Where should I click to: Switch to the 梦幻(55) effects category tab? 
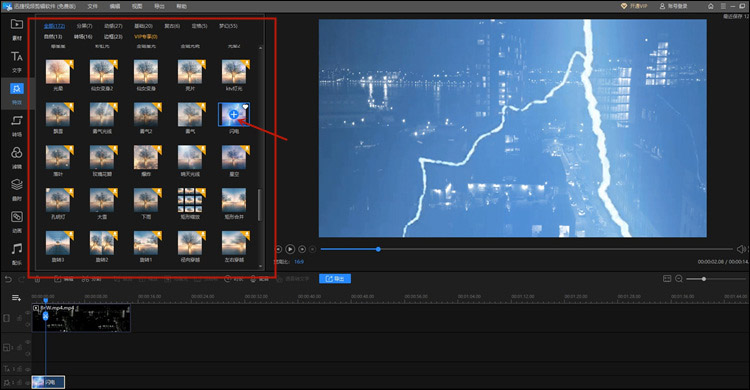[x=228, y=26]
